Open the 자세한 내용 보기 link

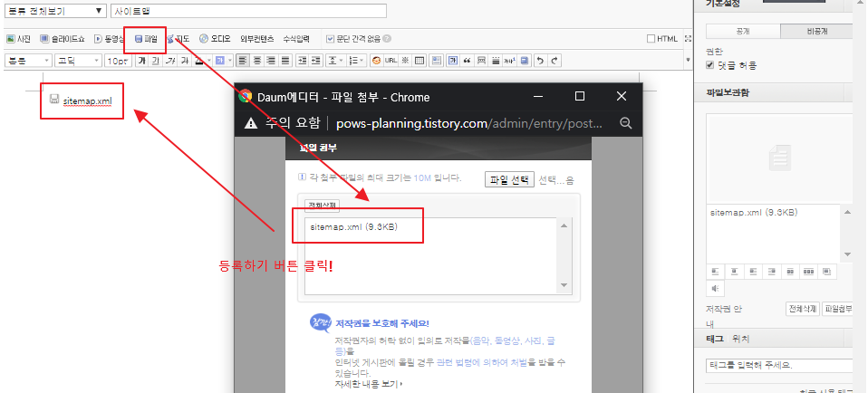click(368, 383)
